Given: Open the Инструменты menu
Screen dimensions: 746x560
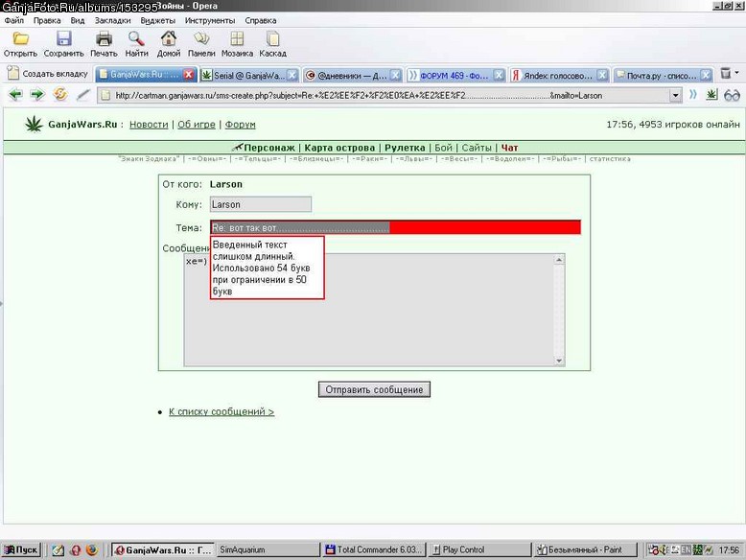Looking at the screenshot, I should [210, 20].
